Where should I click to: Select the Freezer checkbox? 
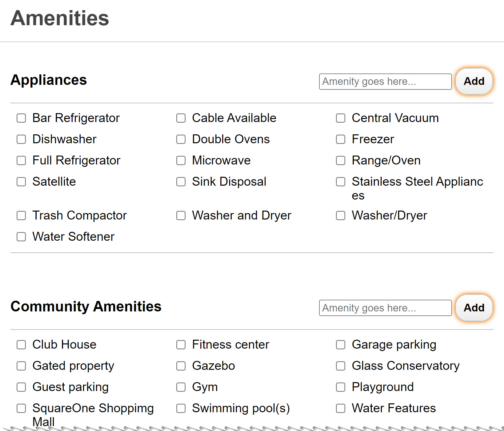pyautogui.click(x=341, y=139)
